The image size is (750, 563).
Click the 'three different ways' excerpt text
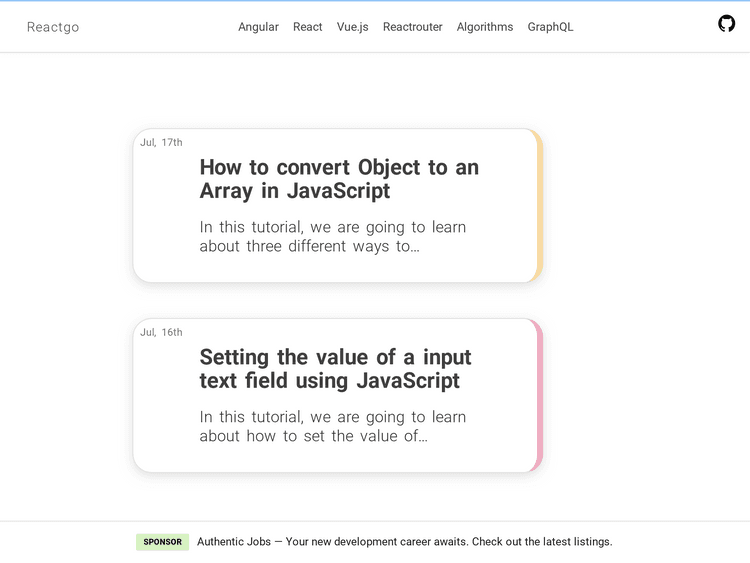click(x=332, y=236)
